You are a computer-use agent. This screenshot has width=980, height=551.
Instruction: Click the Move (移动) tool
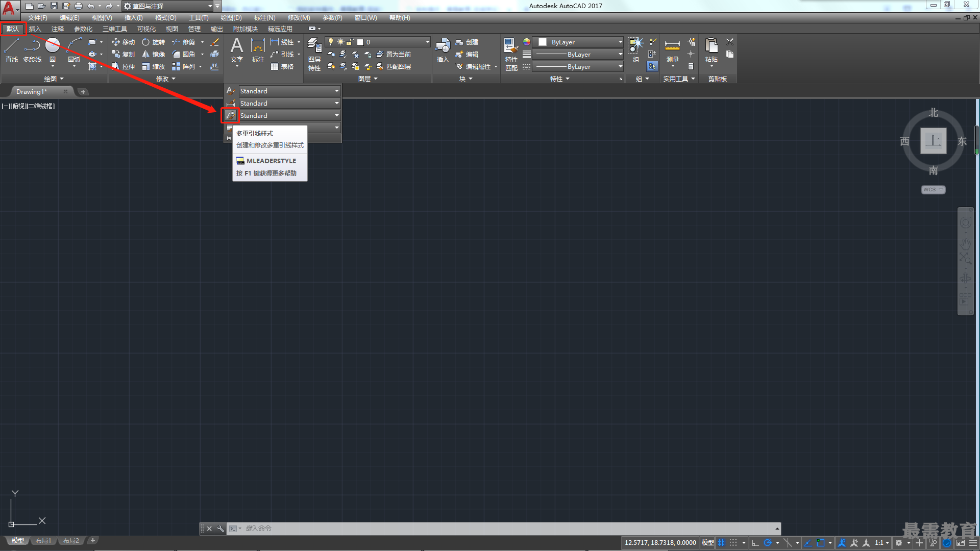point(123,42)
